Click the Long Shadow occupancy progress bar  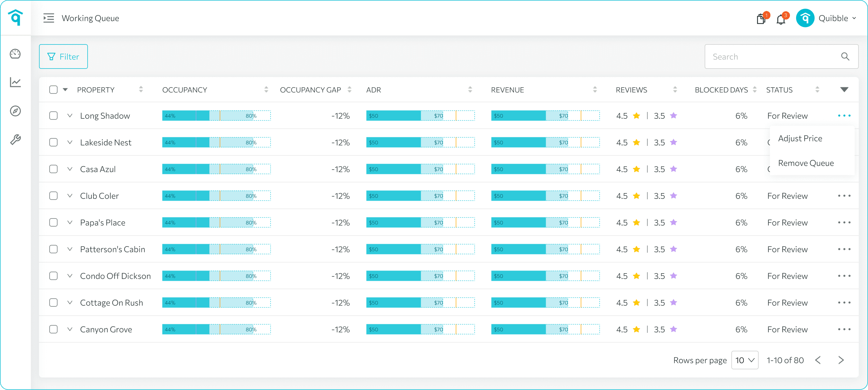tap(216, 116)
